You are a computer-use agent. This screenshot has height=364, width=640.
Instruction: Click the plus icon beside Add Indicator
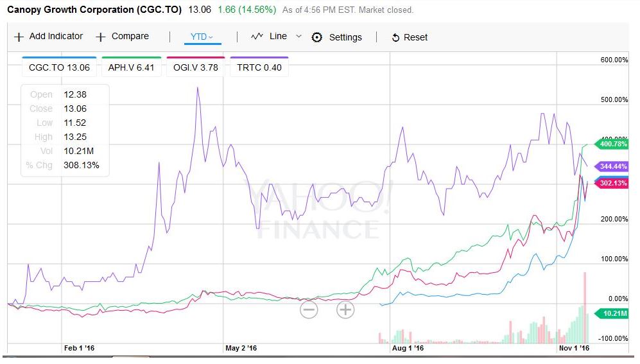click(x=19, y=37)
